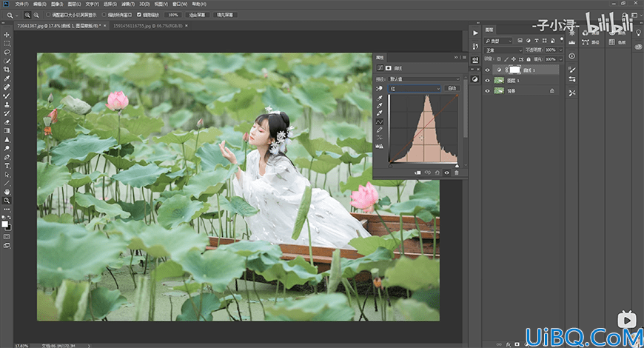
Task: Open the Filter menu
Action: pyautogui.click(x=128, y=4)
